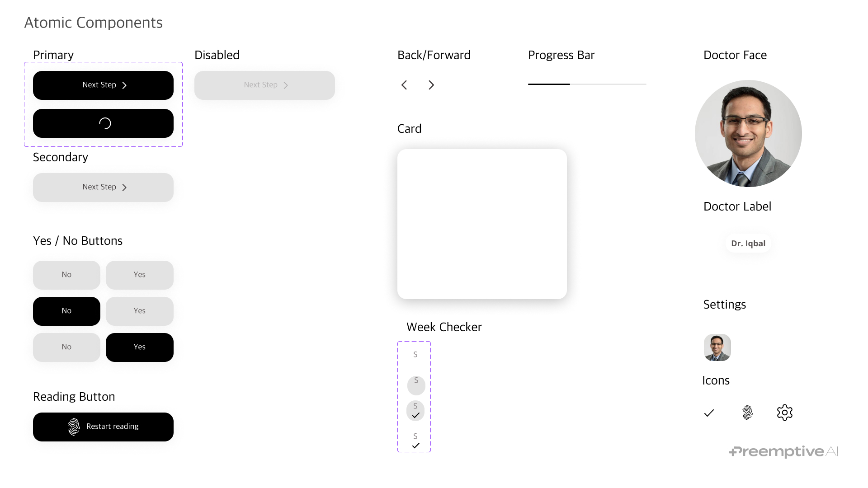Click the gear settings icon
The height and width of the screenshot is (488, 868).
785,413
